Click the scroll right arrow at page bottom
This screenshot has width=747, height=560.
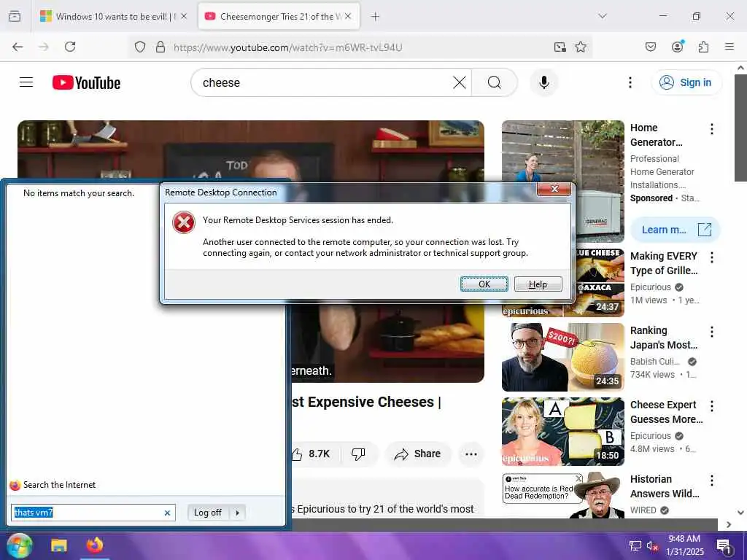729,524
